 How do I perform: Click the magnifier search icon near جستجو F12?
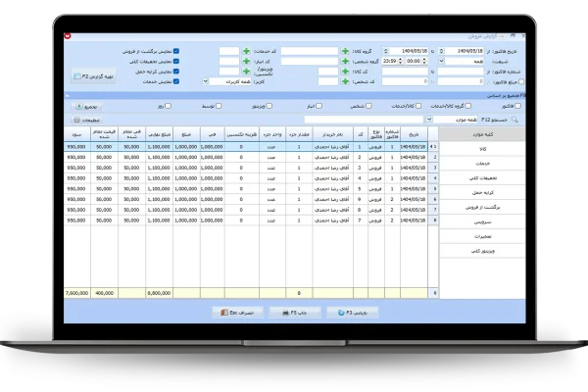(515, 119)
